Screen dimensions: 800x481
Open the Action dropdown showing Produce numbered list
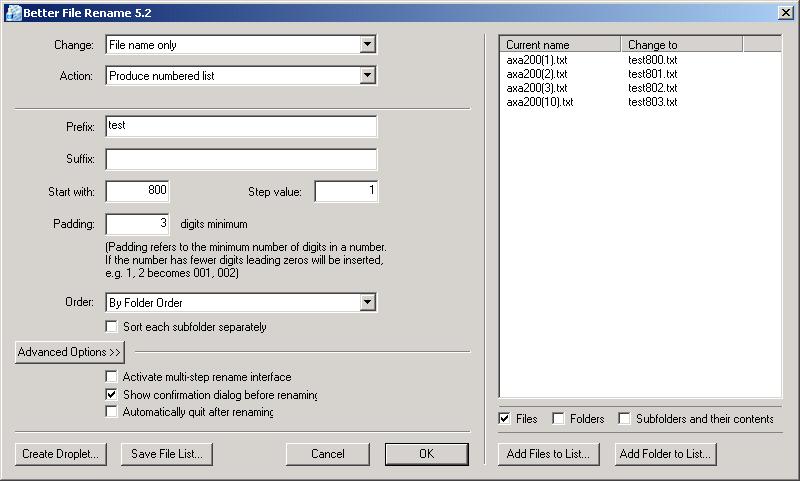[x=241, y=75]
